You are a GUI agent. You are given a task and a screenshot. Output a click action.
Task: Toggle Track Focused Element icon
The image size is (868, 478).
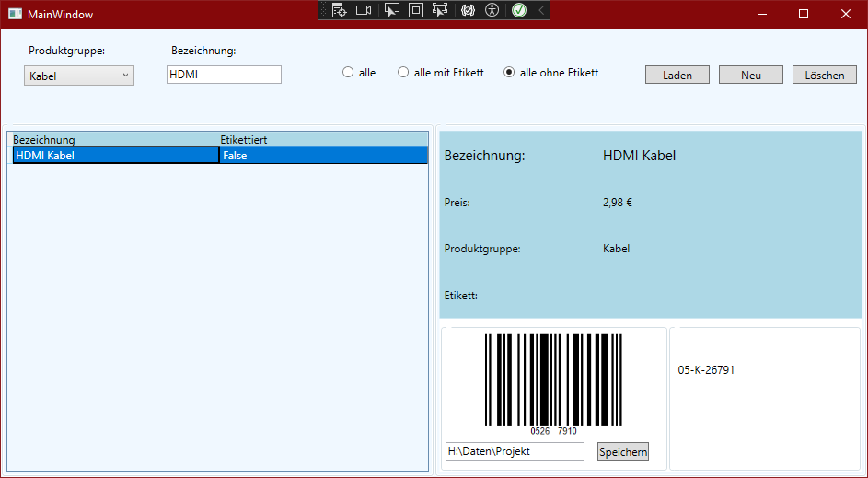(440, 10)
